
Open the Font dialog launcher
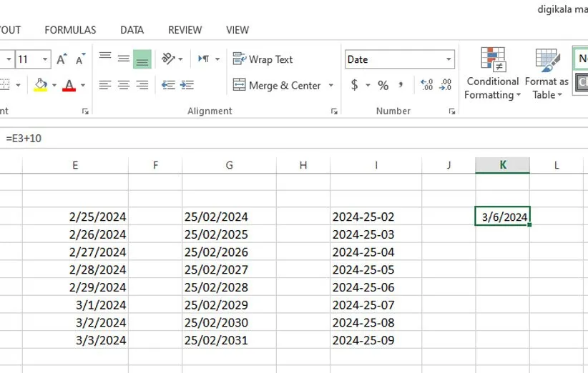click(x=85, y=111)
